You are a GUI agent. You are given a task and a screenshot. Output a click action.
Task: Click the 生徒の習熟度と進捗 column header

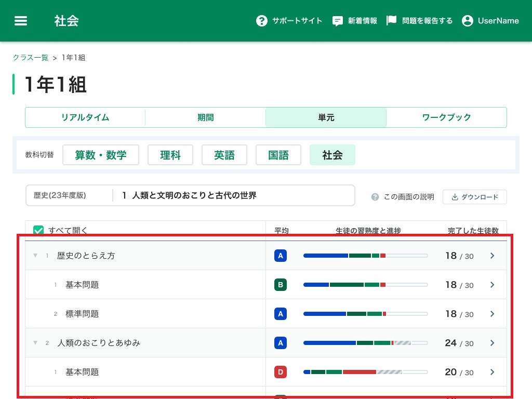(368, 231)
